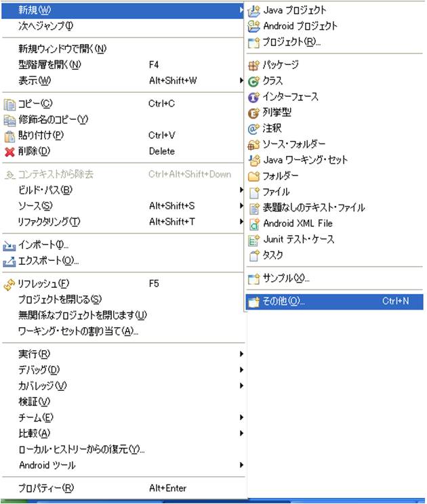Click the Alt+Shift+T shortcut text
Viewport: 427px width, 504px height.
171,222
